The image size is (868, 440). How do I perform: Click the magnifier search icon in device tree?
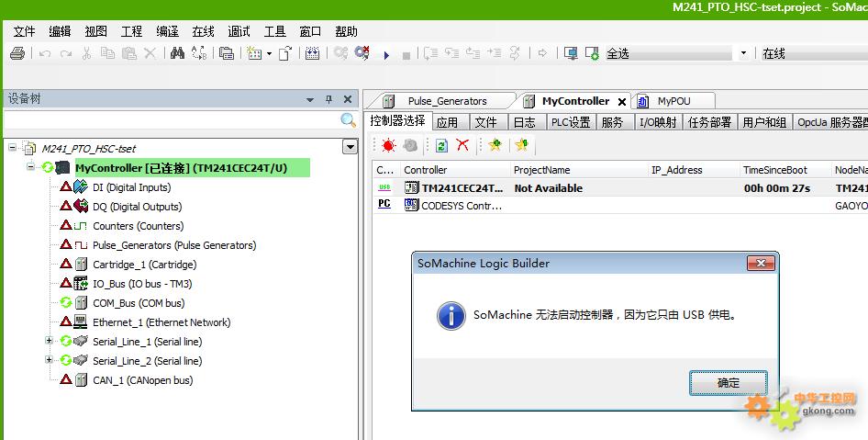pos(348,119)
